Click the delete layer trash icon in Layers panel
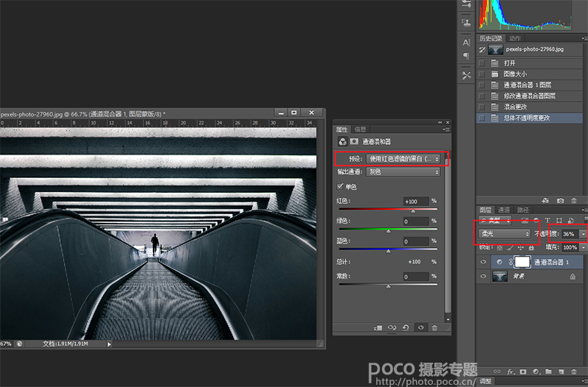 (576, 371)
